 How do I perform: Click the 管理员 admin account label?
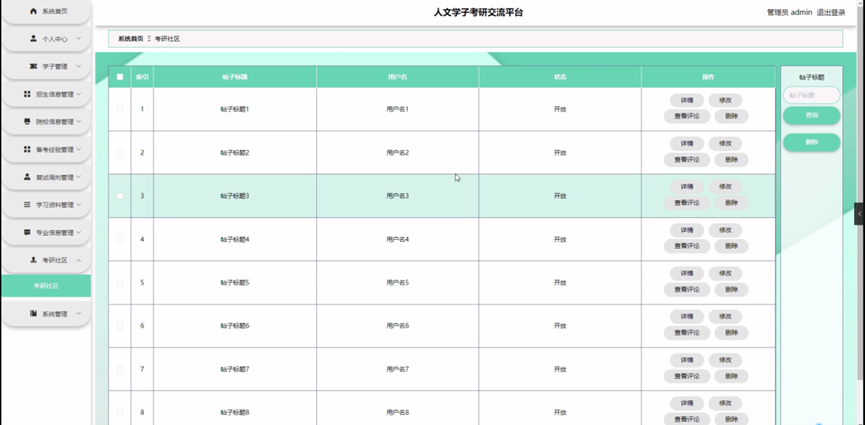click(x=789, y=13)
